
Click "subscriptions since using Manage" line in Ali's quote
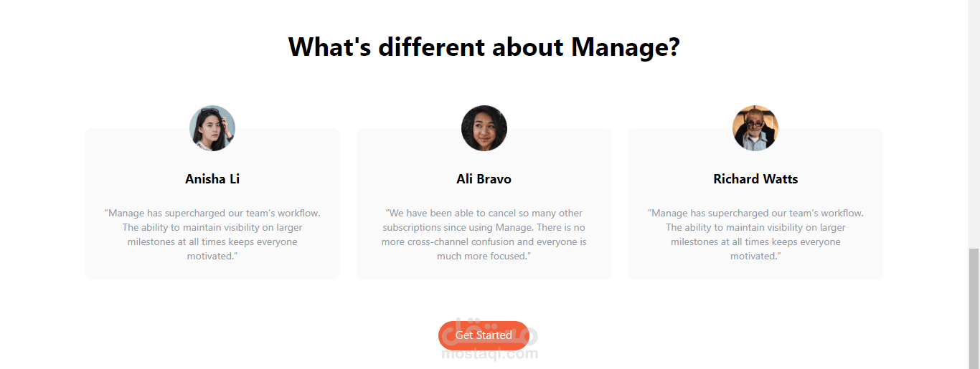click(484, 228)
